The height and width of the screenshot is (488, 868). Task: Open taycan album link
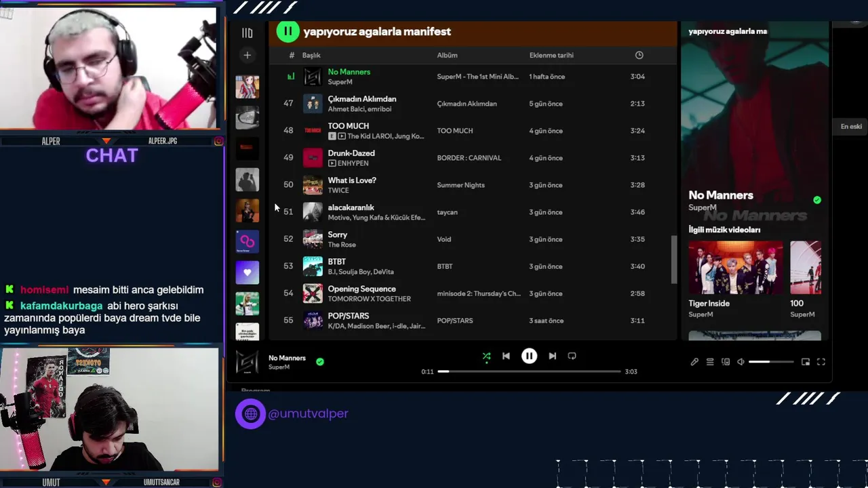(x=448, y=212)
